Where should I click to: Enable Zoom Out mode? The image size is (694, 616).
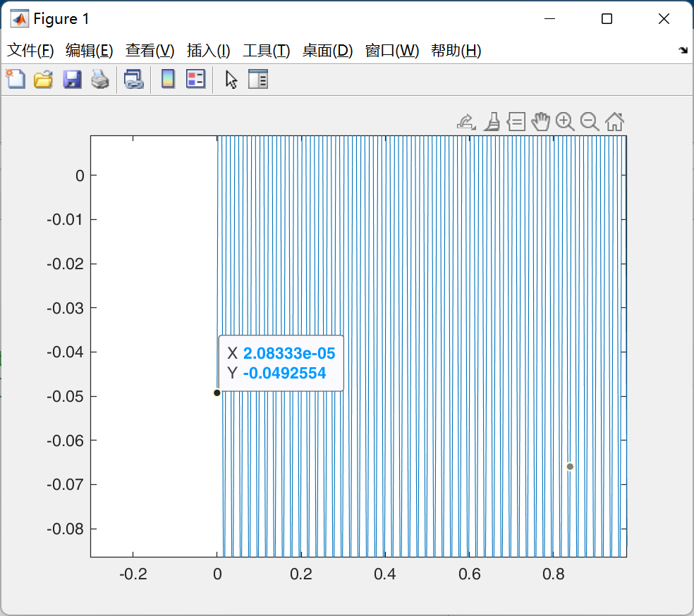pos(589,121)
